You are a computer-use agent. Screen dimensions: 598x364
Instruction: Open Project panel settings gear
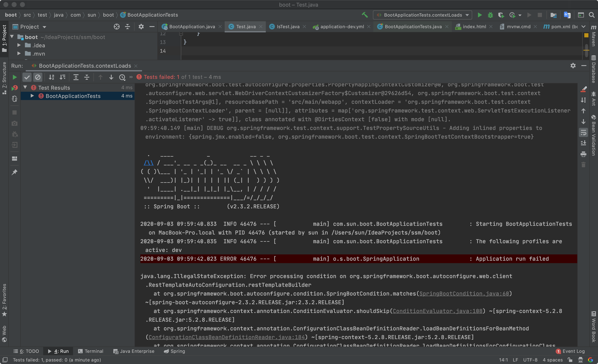(x=141, y=27)
